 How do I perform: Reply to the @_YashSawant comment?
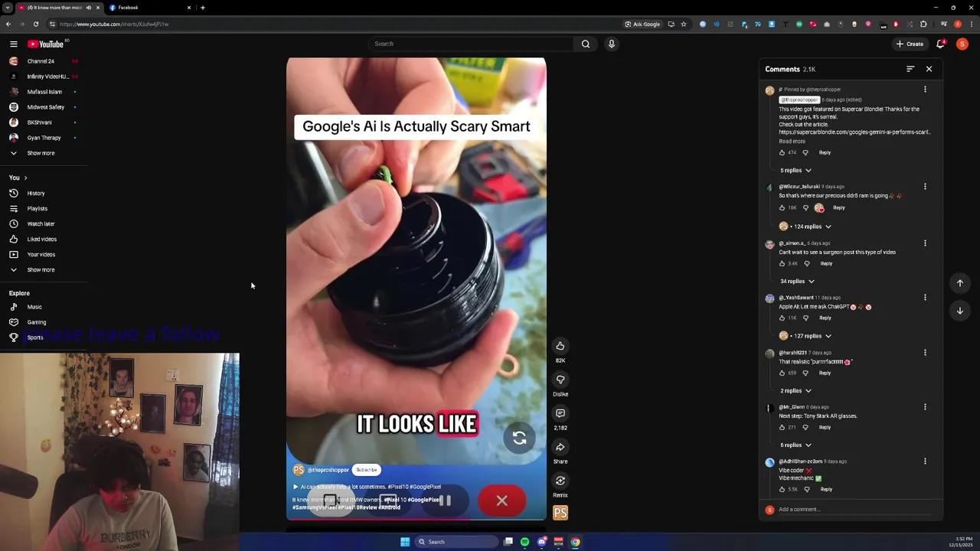pos(825,318)
